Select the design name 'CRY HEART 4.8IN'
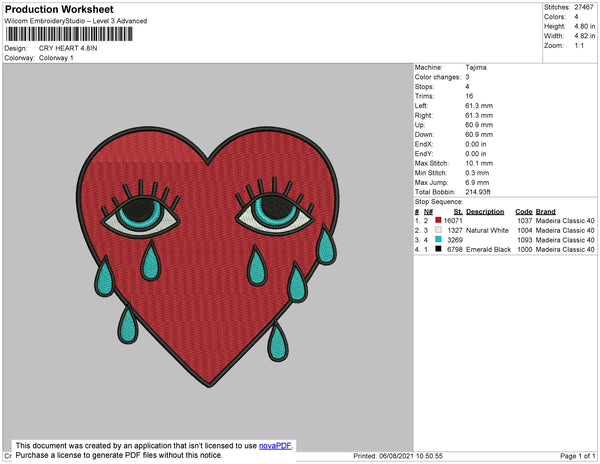Image resolution: width=600 pixels, height=464 pixels. (68, 48)
